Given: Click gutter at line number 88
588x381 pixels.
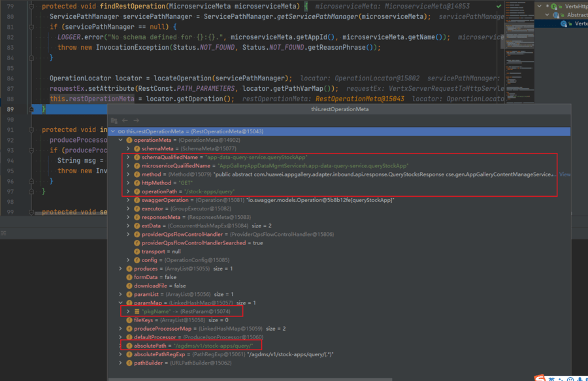Looking at the screenshot, I should [10, 99].
